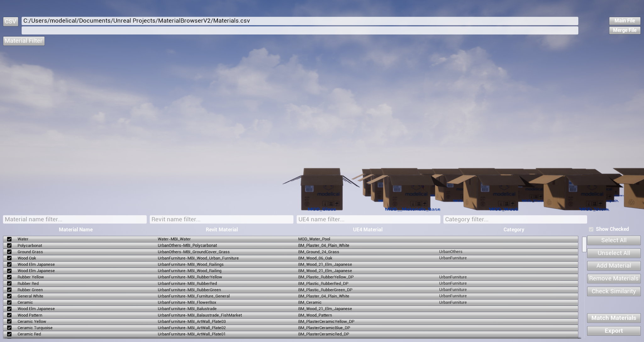Screen dimensions: 644x342
Task: Click BM_PlasterCeramicBlue_DP cell
Action: point(324,328)
